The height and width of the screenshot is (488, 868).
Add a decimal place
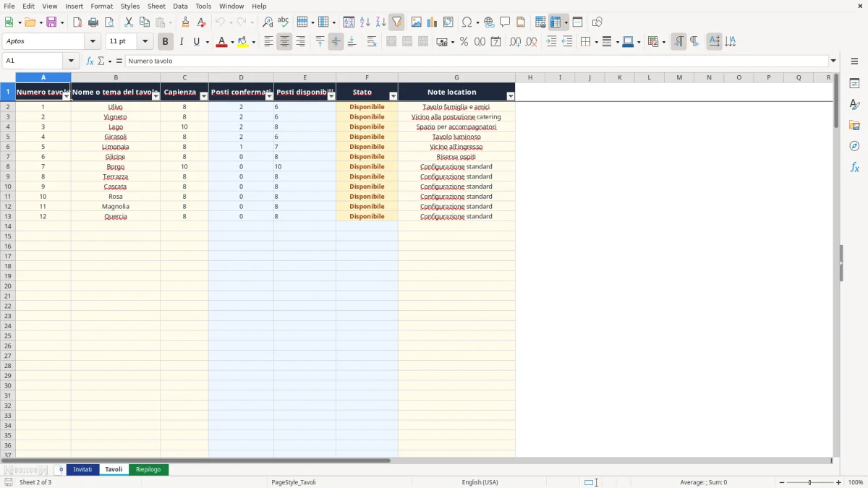515,42
